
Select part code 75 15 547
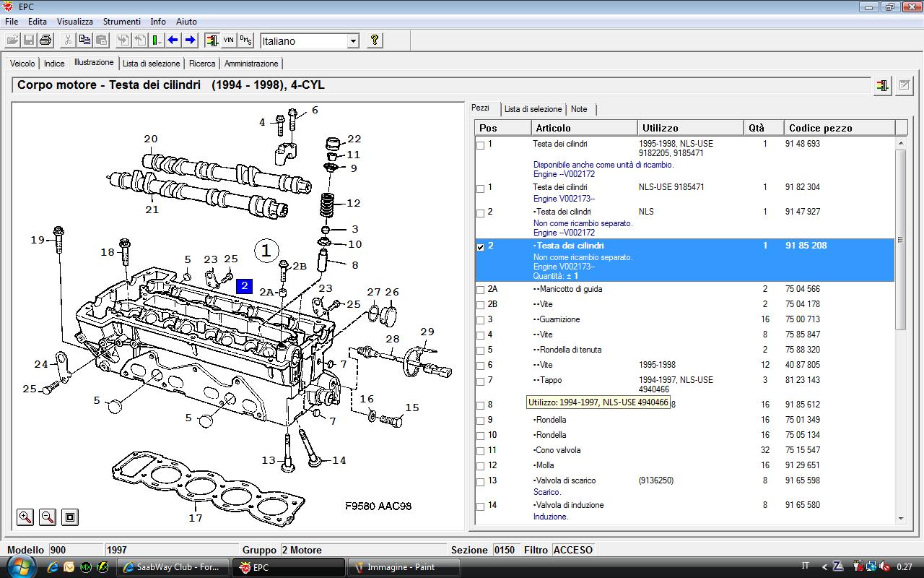tap(803, 450)
